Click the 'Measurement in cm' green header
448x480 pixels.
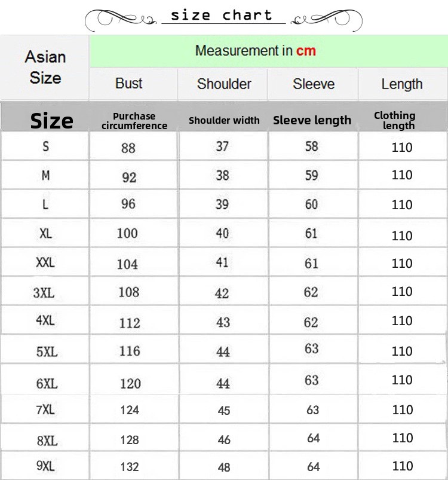(x=255, y=51)
